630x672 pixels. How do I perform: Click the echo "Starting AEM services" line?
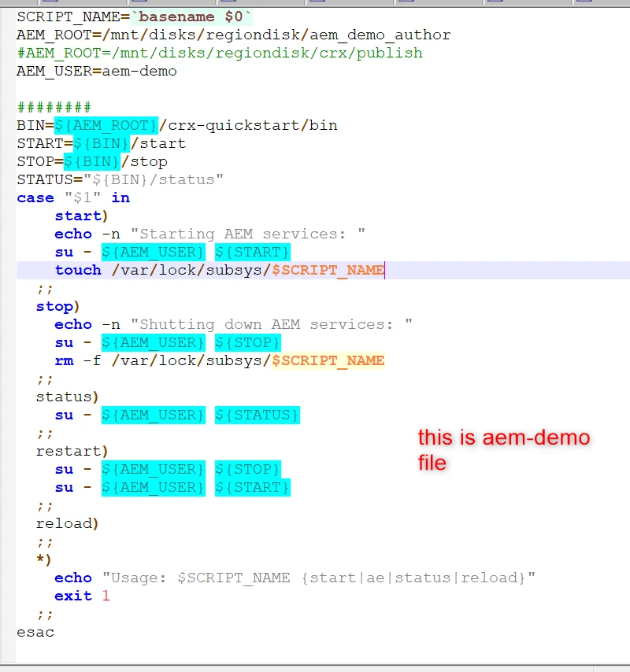(x=209, y=234)
